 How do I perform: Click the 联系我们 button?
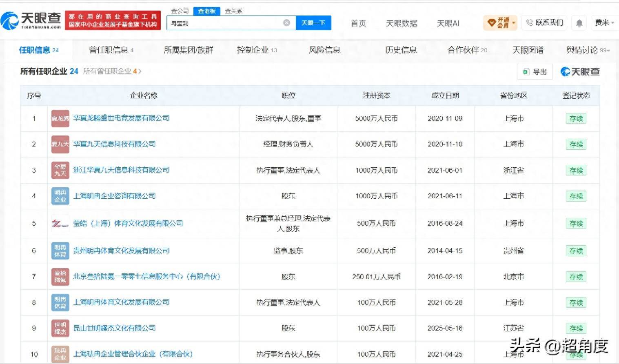point(545,23)
